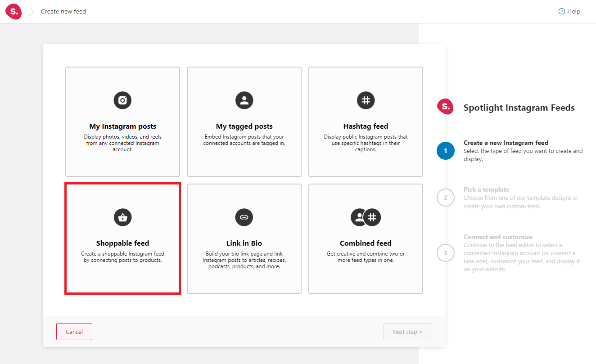Pick the Link in Bio title

click(244, 243)
